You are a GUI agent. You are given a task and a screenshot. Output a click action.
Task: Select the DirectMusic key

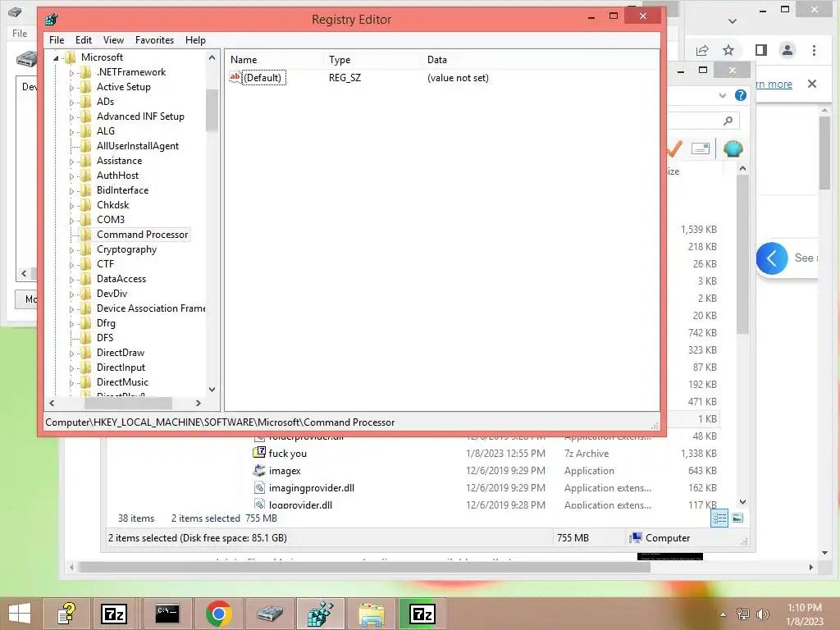point(122,382)
